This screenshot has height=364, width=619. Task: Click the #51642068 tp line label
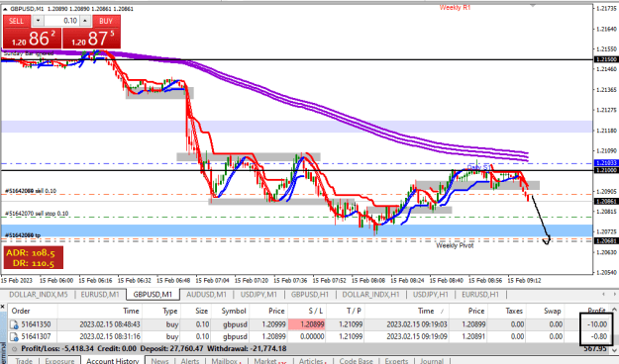click(23, 235)
